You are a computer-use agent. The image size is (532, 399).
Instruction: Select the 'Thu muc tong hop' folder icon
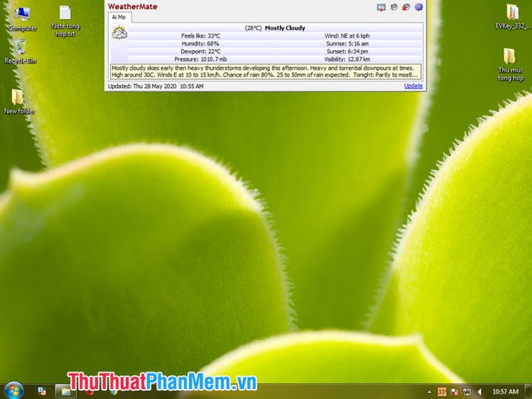(510, 65)
